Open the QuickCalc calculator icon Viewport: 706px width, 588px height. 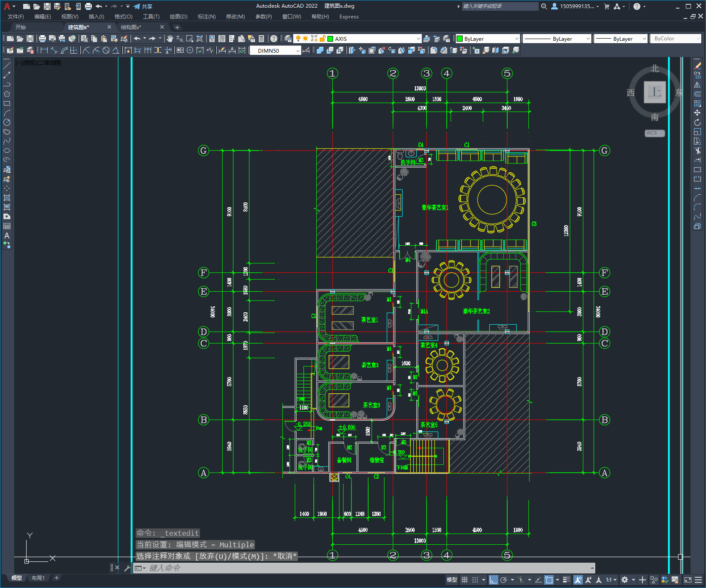point(261,39)
